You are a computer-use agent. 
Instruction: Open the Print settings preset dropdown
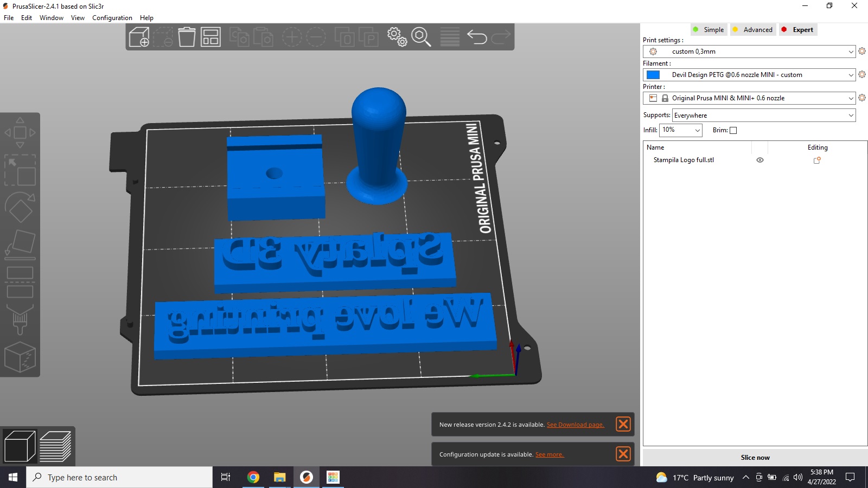749,52
